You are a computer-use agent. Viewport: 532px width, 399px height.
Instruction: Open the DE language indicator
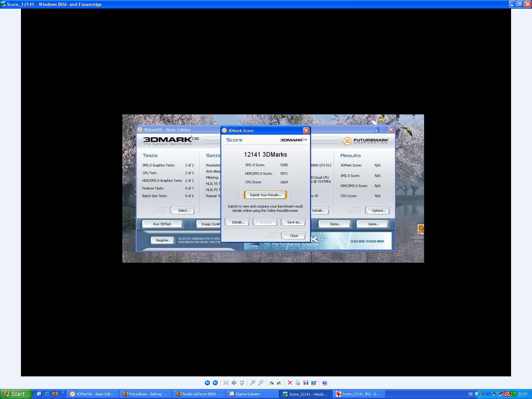click(x=470, y=394)
